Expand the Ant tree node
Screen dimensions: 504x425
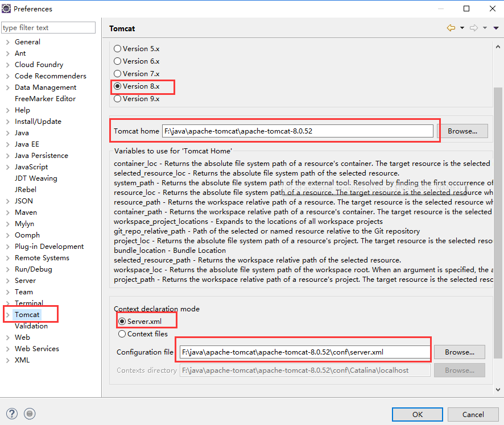pos(8,53)
